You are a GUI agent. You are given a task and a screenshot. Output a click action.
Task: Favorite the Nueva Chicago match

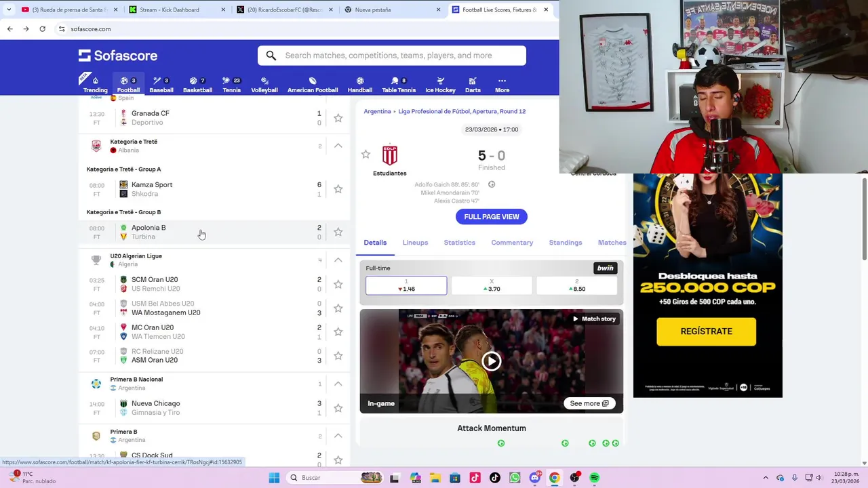[338, 408]
